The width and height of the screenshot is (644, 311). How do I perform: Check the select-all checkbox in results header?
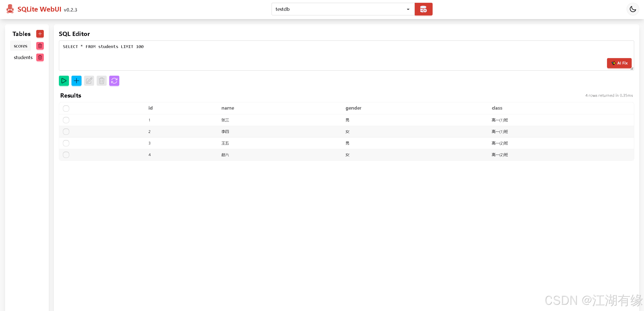pyautogui.click(x=66, y=108)
